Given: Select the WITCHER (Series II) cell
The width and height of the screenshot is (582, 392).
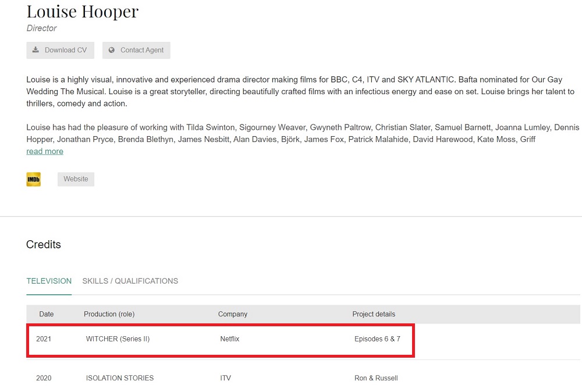Looking at the screenshot, I should (118, 339).
